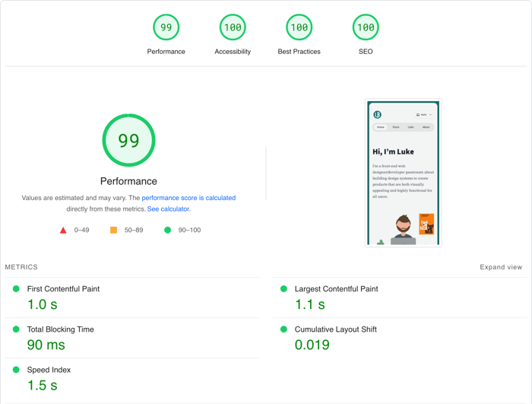Click the Total Blocking Time metric label
The image size is (532, 404).
60,329
